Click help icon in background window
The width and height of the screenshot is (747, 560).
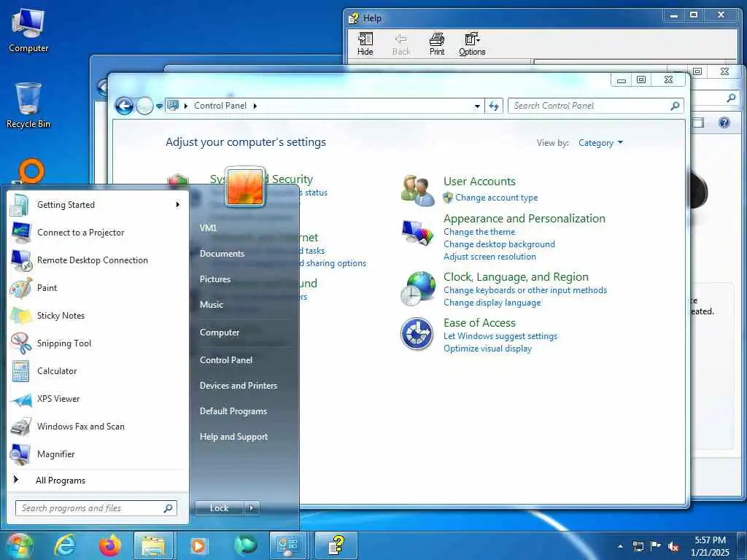coord(724,122)
